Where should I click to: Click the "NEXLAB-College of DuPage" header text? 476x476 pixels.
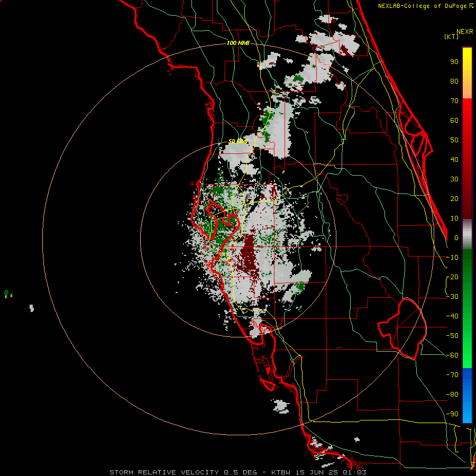tap(422, 6)
